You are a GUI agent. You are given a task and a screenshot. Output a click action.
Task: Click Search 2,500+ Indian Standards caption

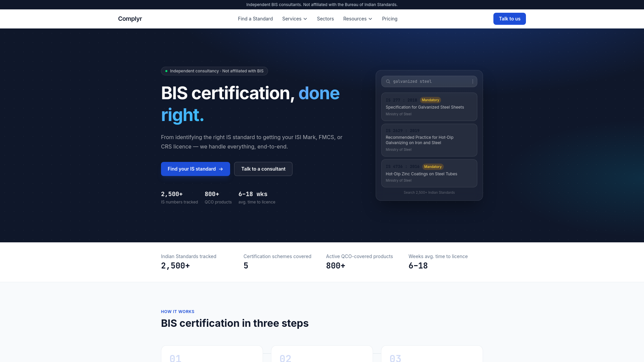[429, 192]
